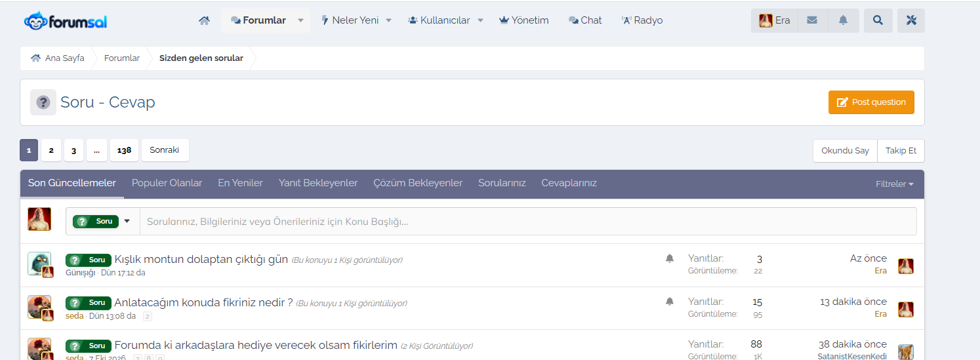Open thread Anlatacağım konuda fikriniz nedir ?

pos(203,303)
